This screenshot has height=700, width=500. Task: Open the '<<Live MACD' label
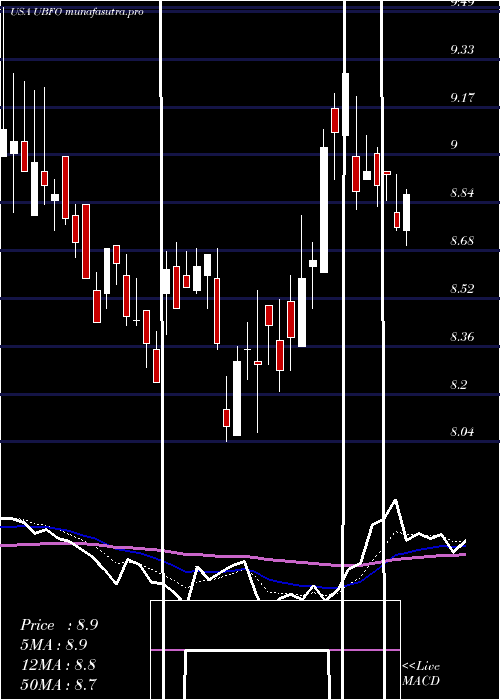(421, 673)
